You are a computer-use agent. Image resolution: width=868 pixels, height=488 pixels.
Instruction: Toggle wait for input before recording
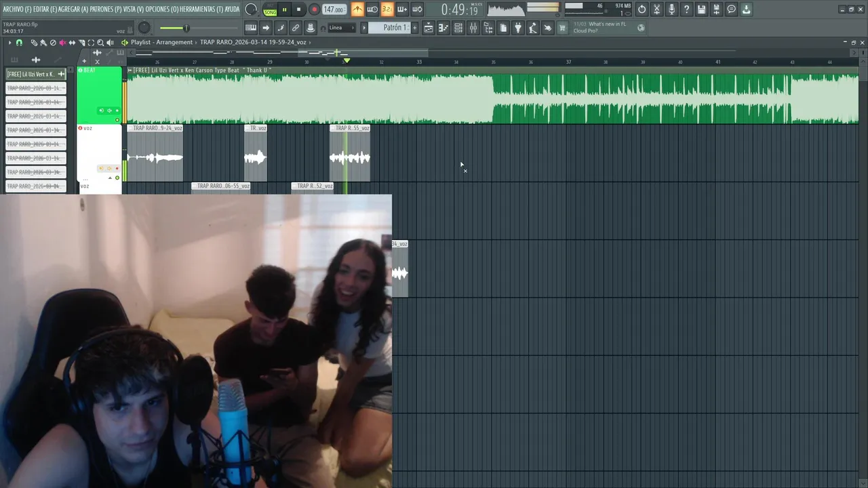[372, 9]
